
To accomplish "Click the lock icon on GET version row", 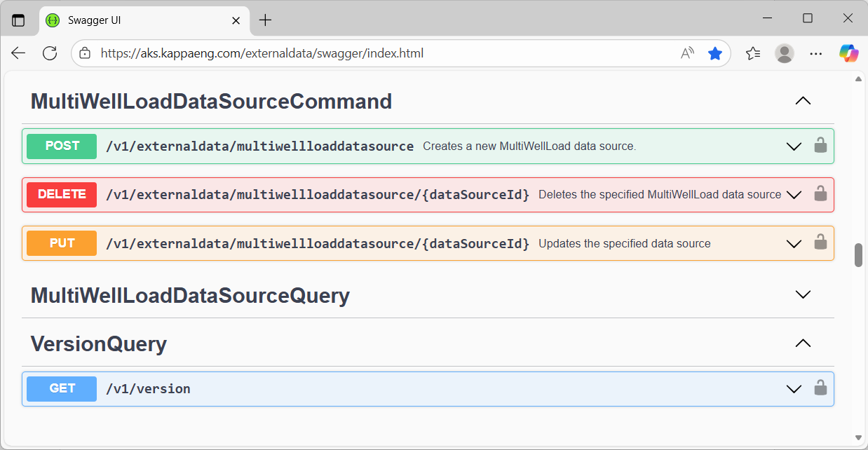I will (x=820, y=388).
